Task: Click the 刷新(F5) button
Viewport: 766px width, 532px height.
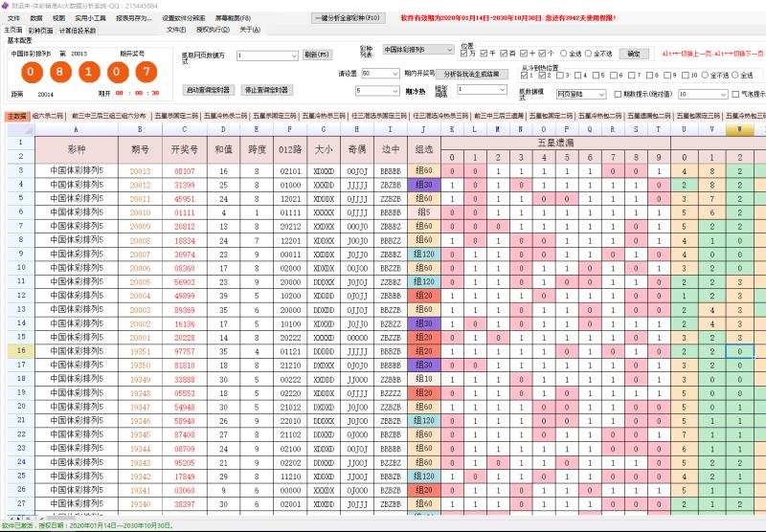Action: click(317, 55)
